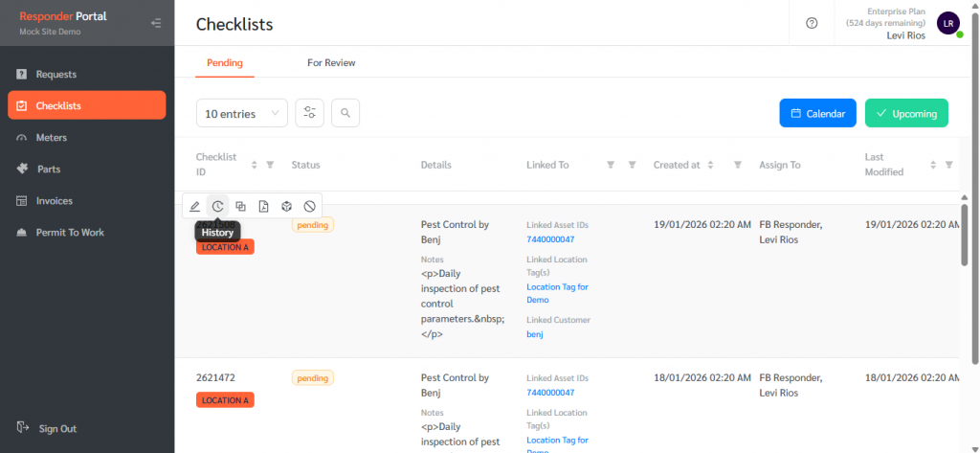Open linked asset ID 7440000047 in first row
Image resolution: width=980 pixels, height=453 pixels.
coord(550,239)
